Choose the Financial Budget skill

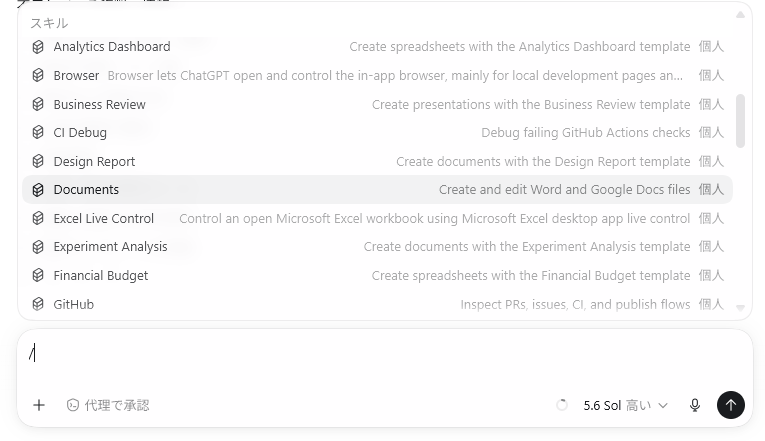377,276
